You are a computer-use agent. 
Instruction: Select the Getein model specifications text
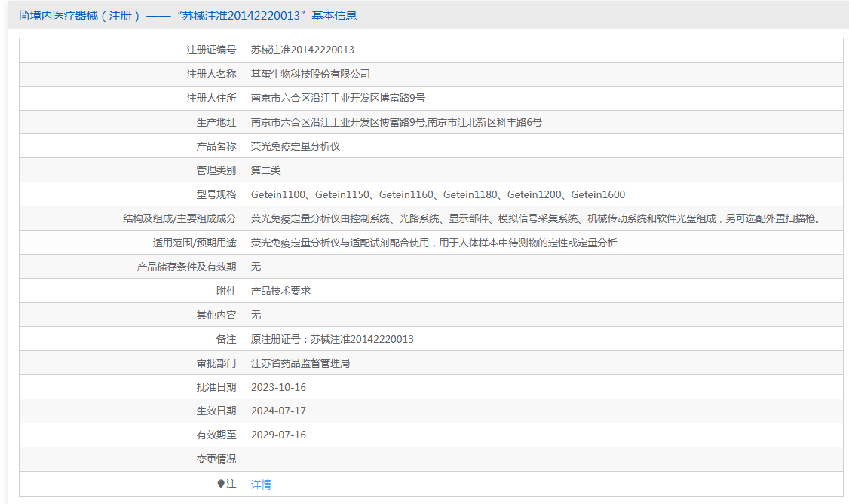coord(438,194)
